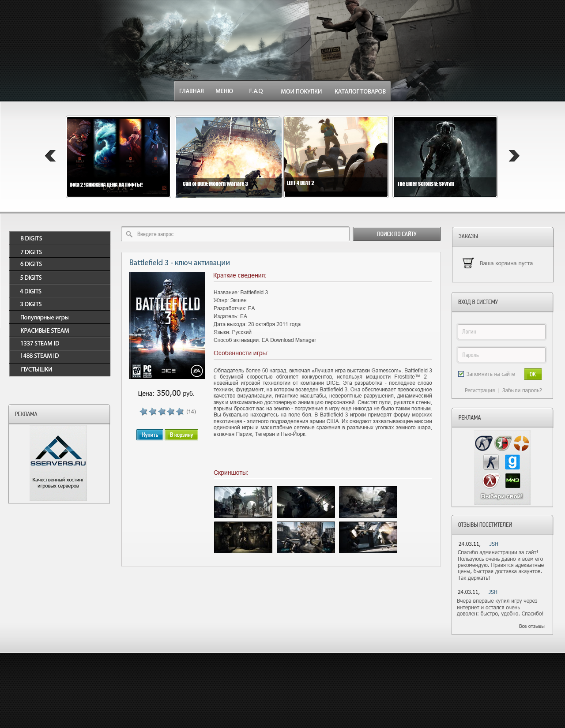The height and width of the screenshot is (728, 565).
Task: Open the second JSH reviewer link
Action: tap(493, 592)
